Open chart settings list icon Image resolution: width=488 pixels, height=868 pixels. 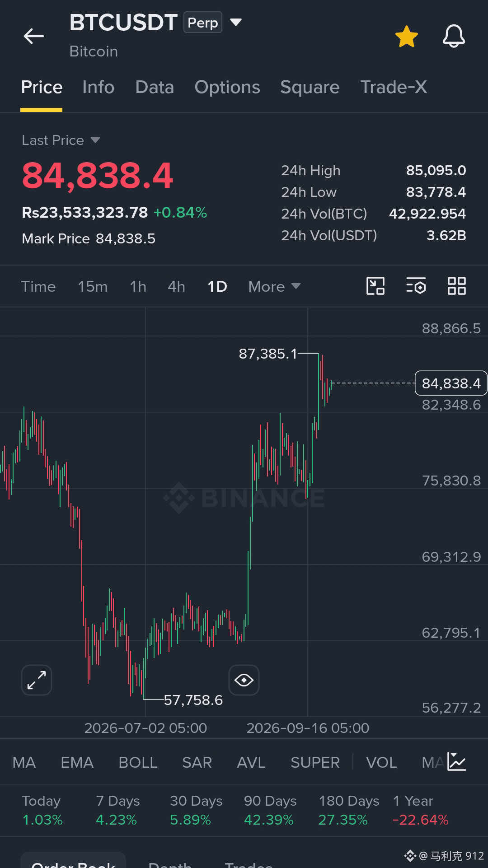(x=416, y=286)
